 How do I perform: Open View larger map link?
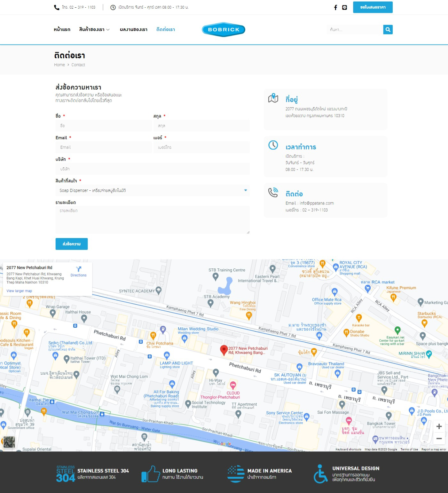[19, 291]
